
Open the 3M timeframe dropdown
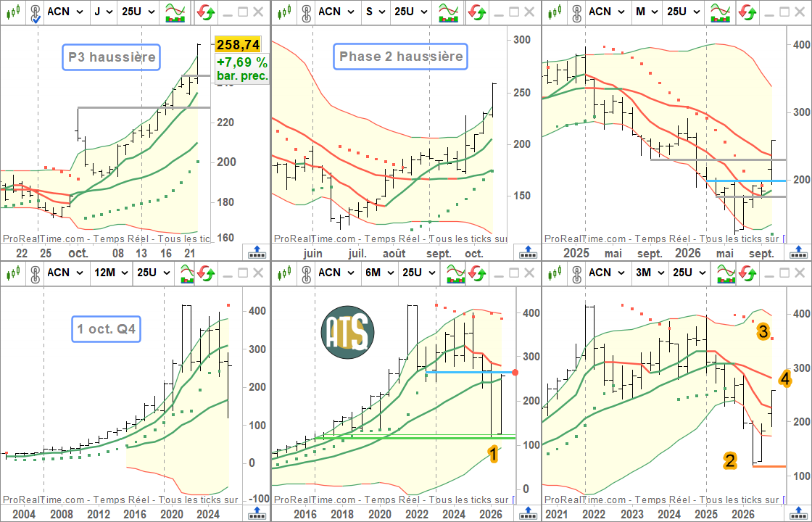click(650, 273)
